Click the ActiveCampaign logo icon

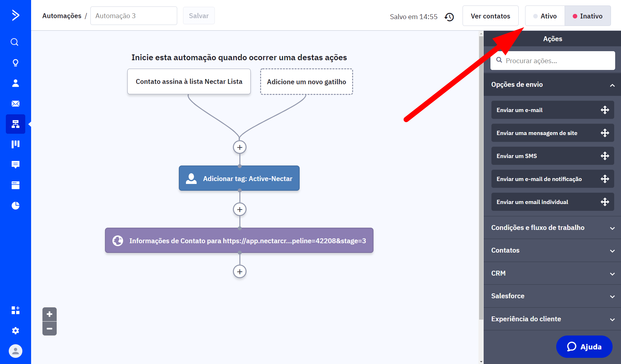click(15, 15)
